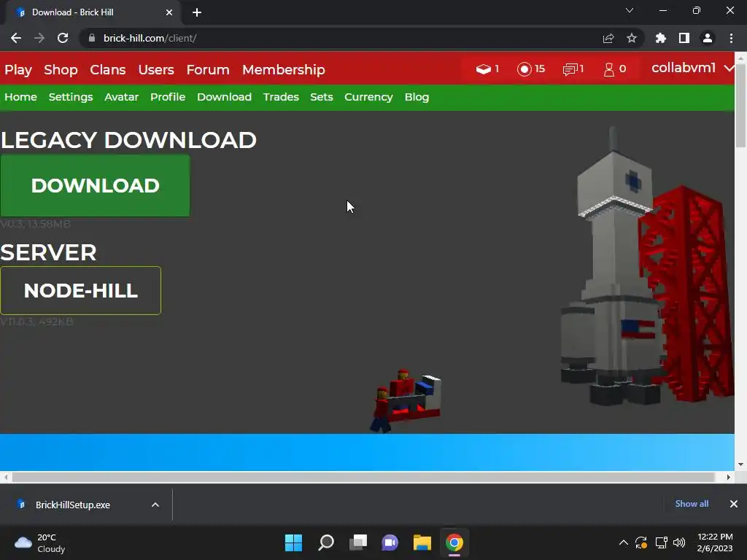Open the tab search chevron

coord(630,10)
